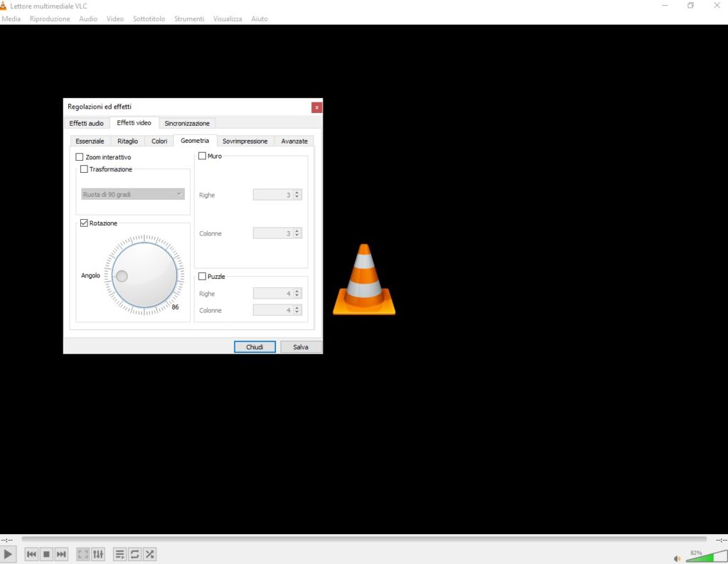Open the Video menu

point(115,18)
